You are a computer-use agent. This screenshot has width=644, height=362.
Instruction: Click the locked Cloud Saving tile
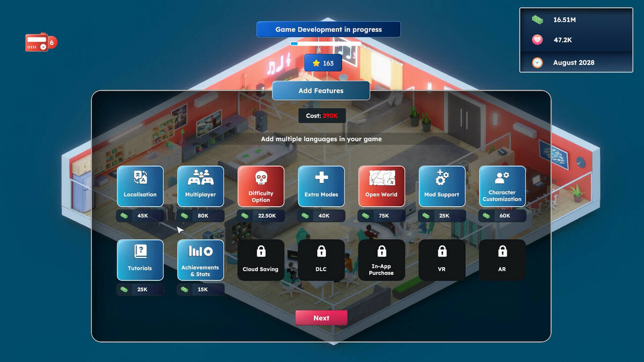point(261,260)
